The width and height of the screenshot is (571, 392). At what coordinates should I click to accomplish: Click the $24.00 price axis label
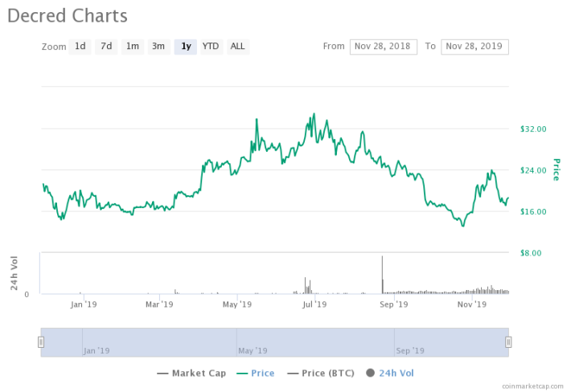533,170
